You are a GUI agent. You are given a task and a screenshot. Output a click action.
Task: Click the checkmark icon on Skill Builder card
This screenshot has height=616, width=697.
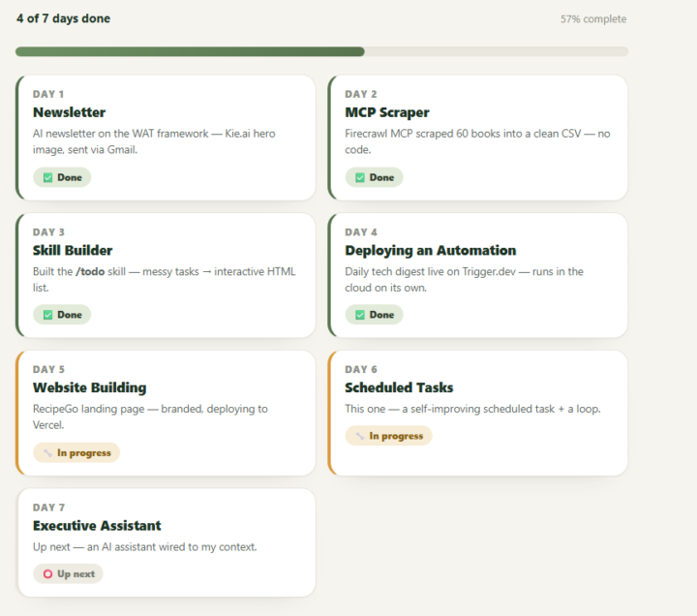click(x=47, y=315)
